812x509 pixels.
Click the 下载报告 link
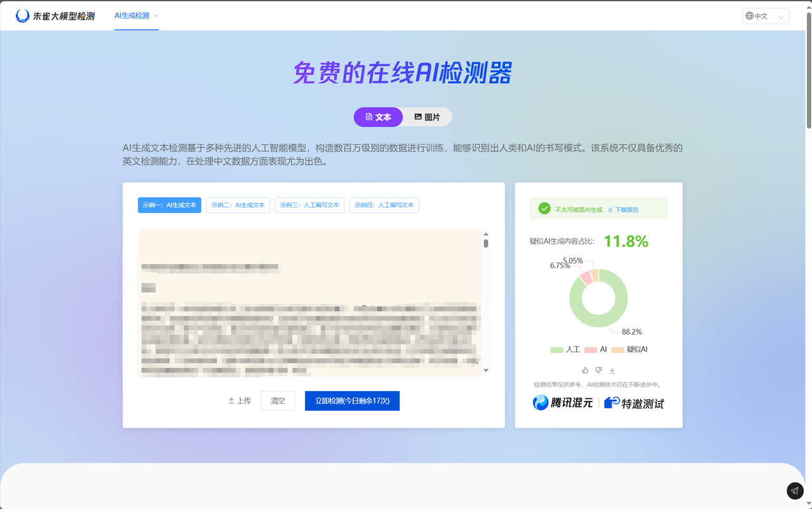[x=623, y=209]
